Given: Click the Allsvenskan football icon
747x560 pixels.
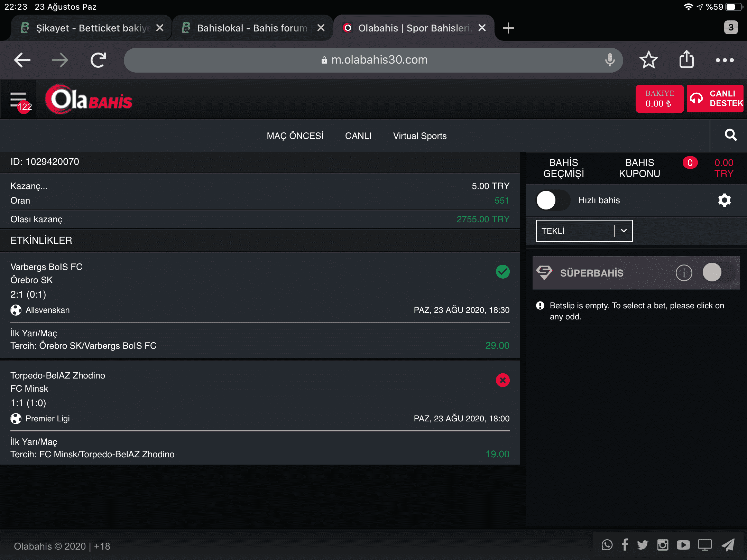Looking at the screenshot, I should tap(16, 310).
